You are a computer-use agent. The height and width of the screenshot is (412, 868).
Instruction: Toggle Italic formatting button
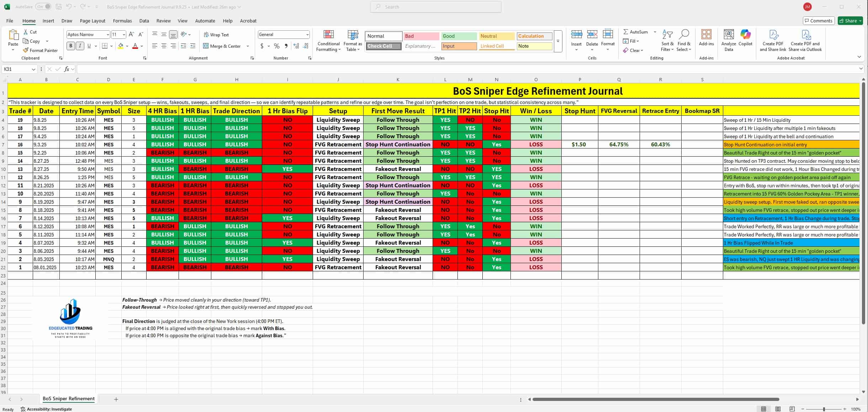click(x=80, y=46)
